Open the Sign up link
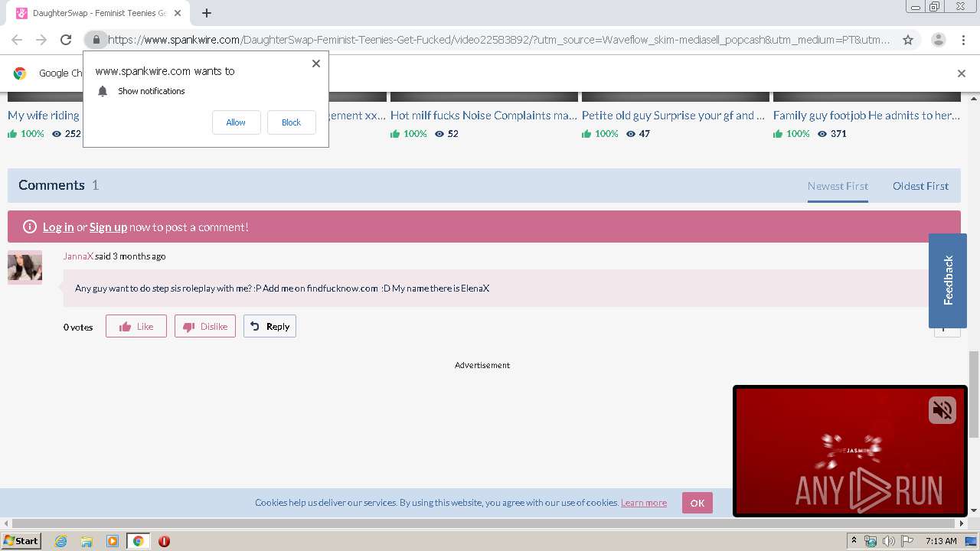The width and height of the screenshot is (980, 551). pyautogui.click(x=108, y=227)
